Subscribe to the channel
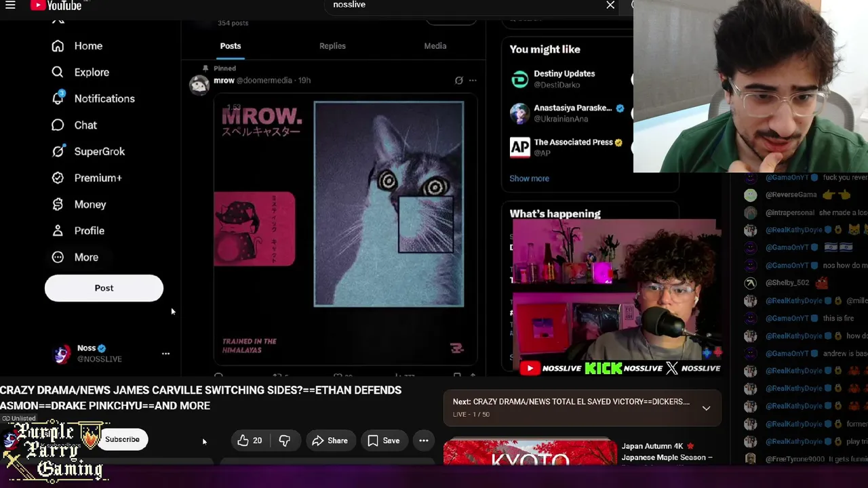The width and height of the screenshot is (868, 488). (122, 439)
